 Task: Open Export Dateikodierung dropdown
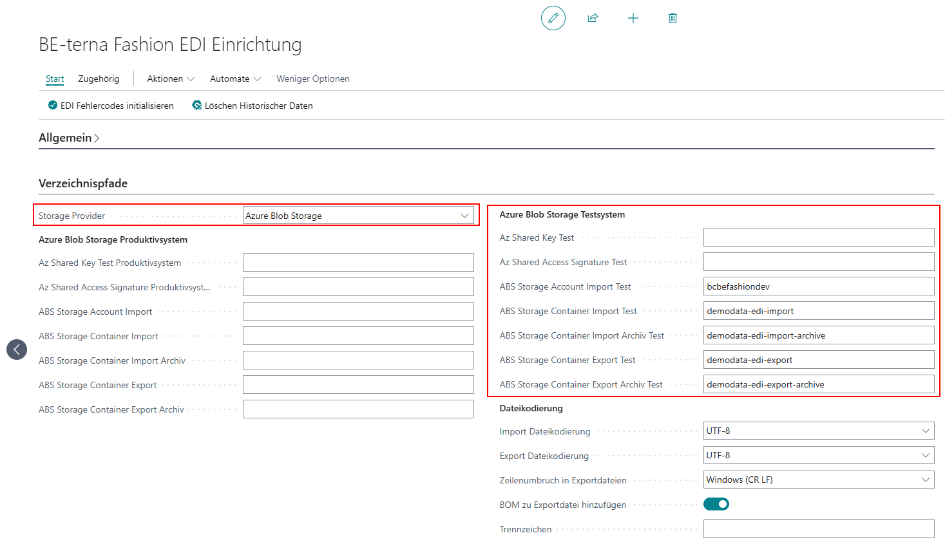pyautogui.click(x=818, y=455)
